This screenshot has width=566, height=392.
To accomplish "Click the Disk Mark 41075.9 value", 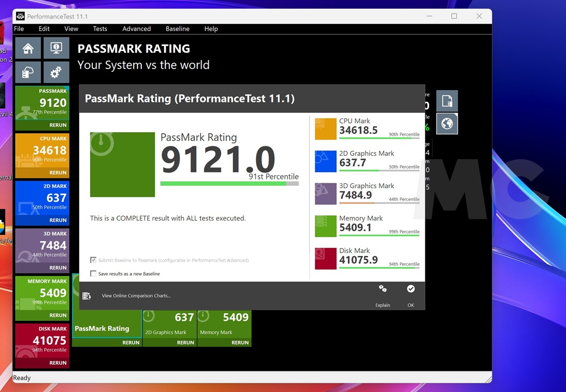I will point(358,260).
